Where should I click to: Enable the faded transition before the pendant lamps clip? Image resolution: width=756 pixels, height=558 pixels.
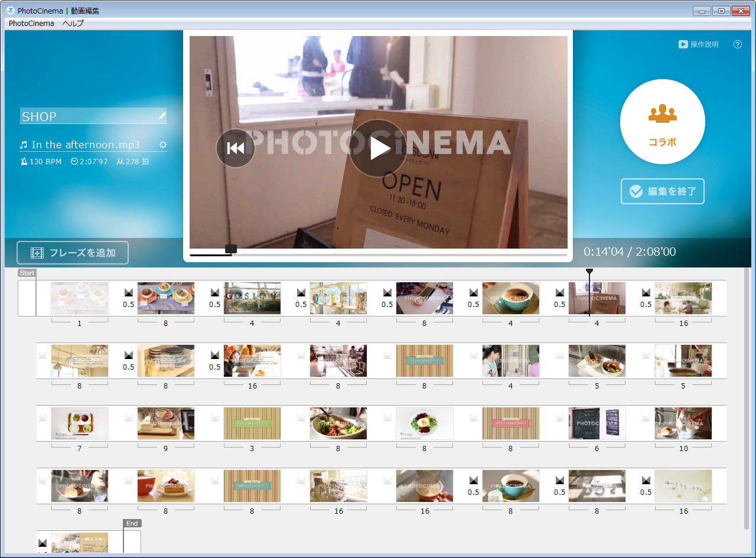point(43,355)
